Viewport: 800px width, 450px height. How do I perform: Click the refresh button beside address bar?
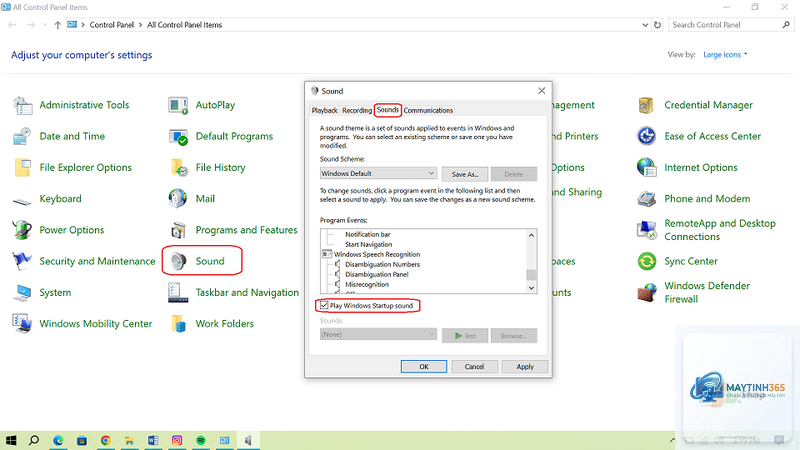point(657,24)
